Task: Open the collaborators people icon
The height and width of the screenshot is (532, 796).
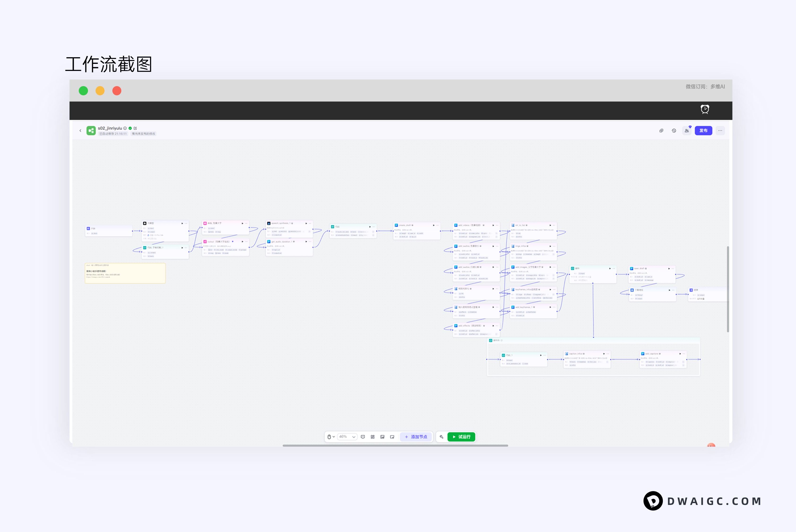Action: tap(687, 131)
